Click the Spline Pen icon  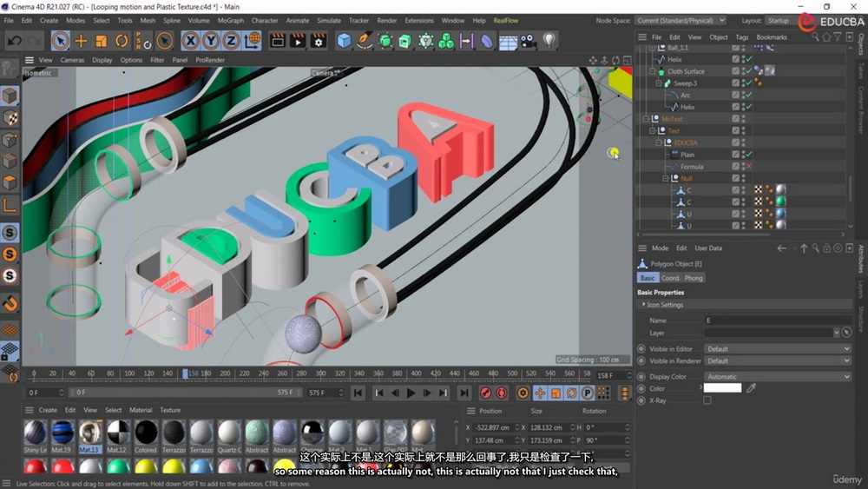pyautogui.click(x=365, y=41)
